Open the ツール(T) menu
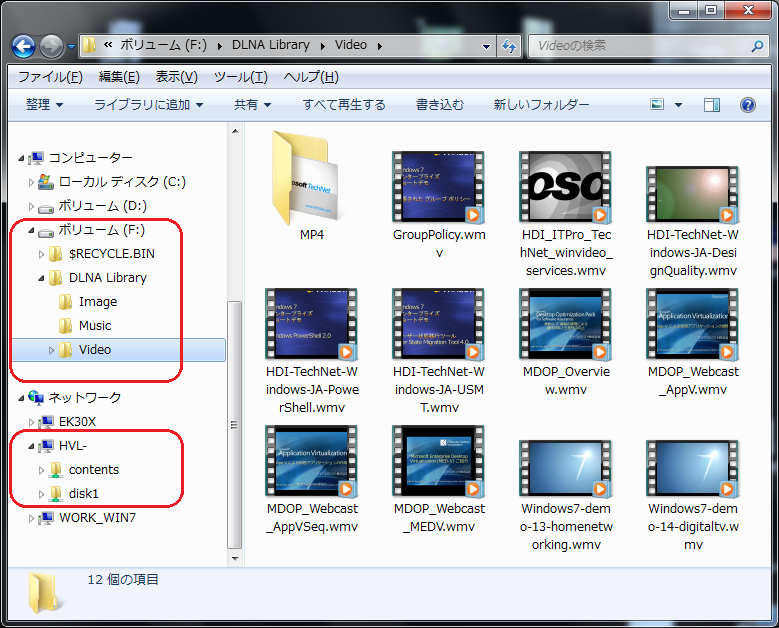This screenshot has height=628, width=779. [240, 77]
